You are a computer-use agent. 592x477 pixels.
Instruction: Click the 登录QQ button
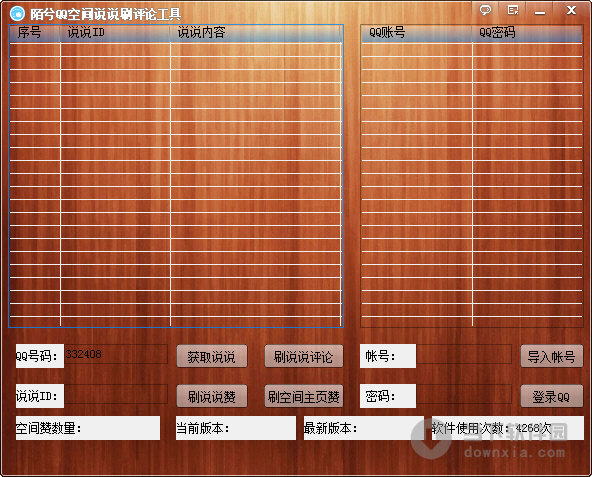point(552,396)
